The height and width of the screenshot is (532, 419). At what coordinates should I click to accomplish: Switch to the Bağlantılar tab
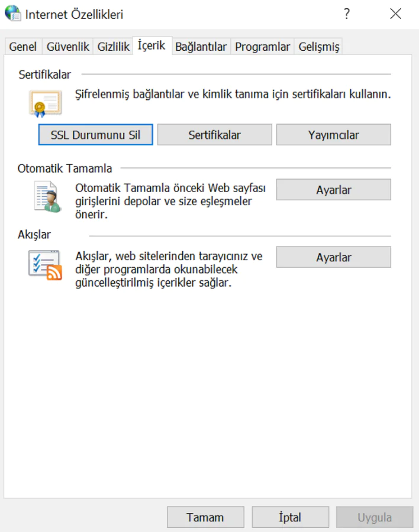pyautogui.click(x=201, y=46)
